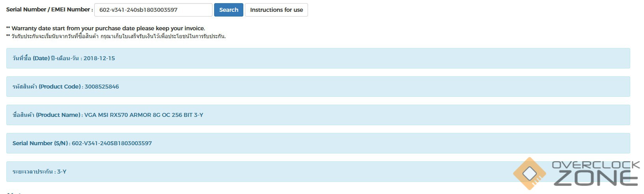Image resolution: width=644 pixels, height=194 pixels.
Task: Click the Overclock Zone diamond logo icon
Action: (x=529, y=173)
